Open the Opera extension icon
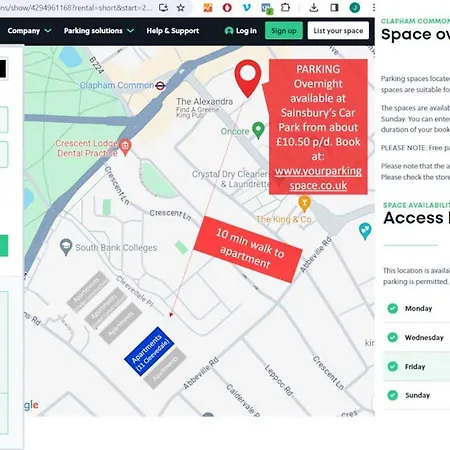 pyautogui.click(x=227, y=7)
